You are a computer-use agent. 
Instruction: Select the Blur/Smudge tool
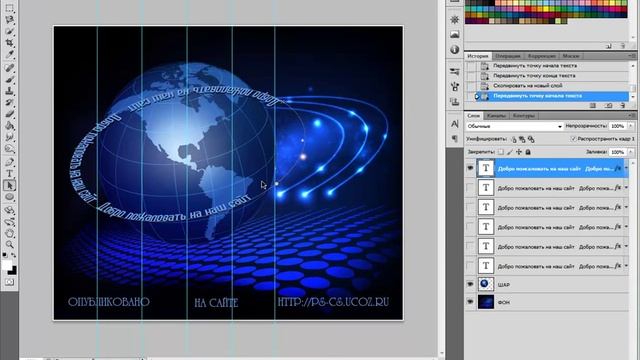9,137
